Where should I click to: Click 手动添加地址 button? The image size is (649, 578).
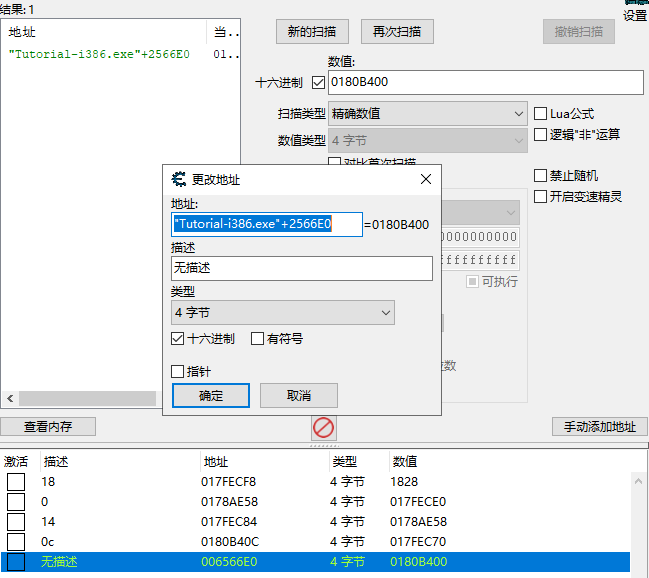[x=599, y=426]
